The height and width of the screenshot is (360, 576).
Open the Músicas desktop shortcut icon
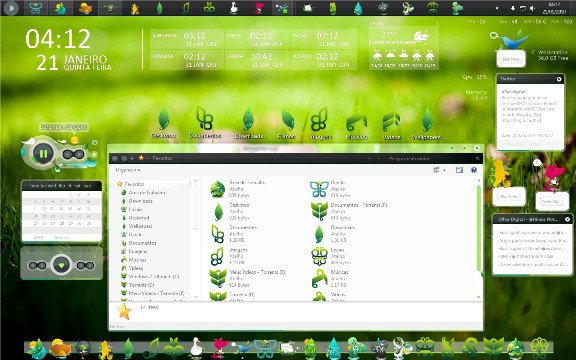coord(356,120)
